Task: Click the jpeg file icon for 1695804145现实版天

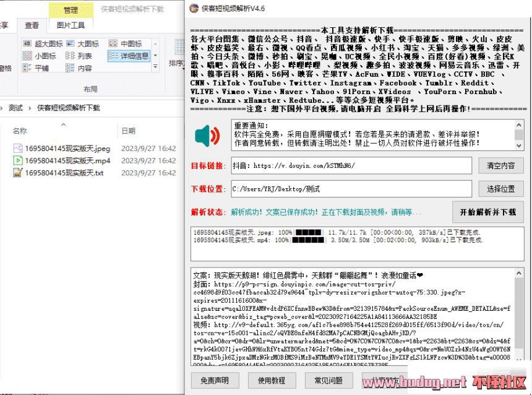Action: click(x=18, y=148)
